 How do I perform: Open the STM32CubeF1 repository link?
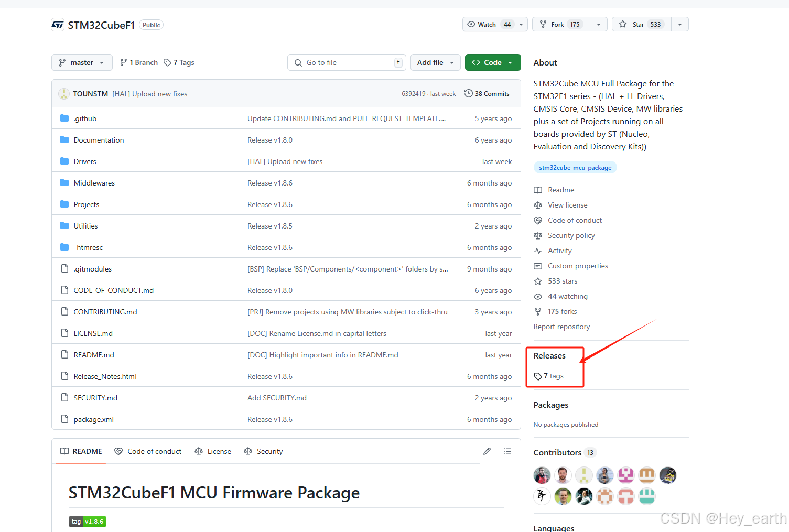101,25
